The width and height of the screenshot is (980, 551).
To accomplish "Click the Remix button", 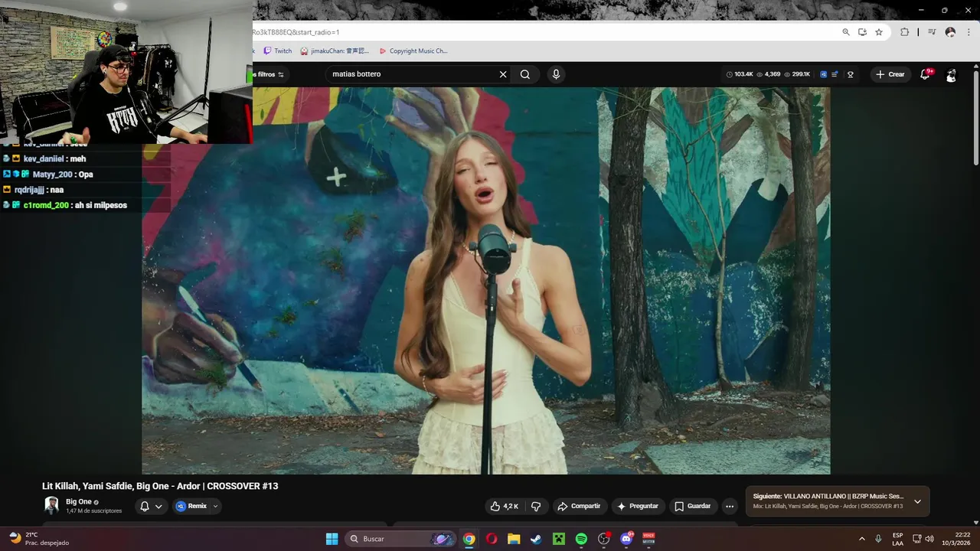I will 191,506.
